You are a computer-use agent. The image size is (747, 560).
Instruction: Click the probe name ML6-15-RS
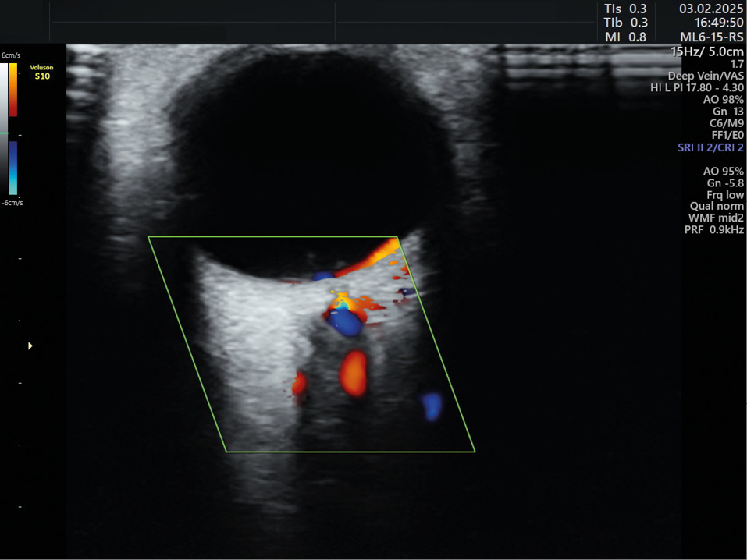pos(712,37)
